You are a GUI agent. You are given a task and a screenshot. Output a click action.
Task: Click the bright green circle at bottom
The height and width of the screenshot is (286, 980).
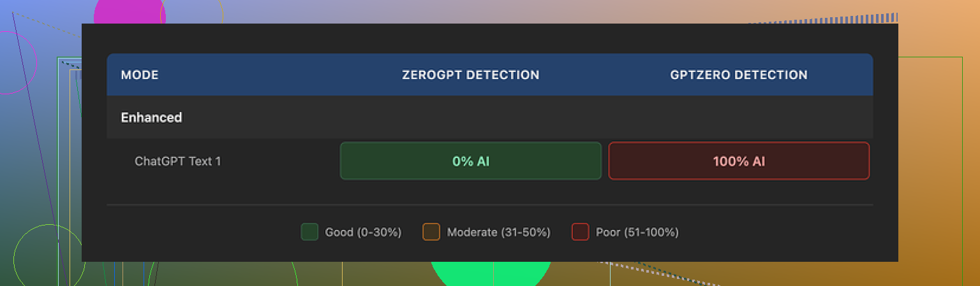[x=491, y=273]
